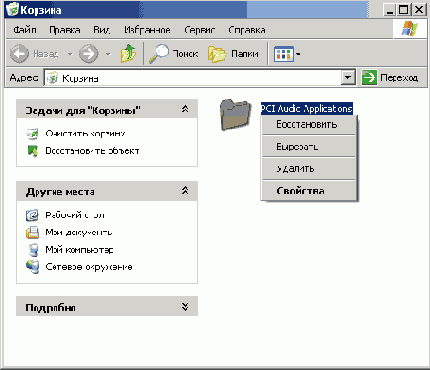Click the Back (Назад) arrow icon
Screen dimensions: 430x370
point(19,53)
